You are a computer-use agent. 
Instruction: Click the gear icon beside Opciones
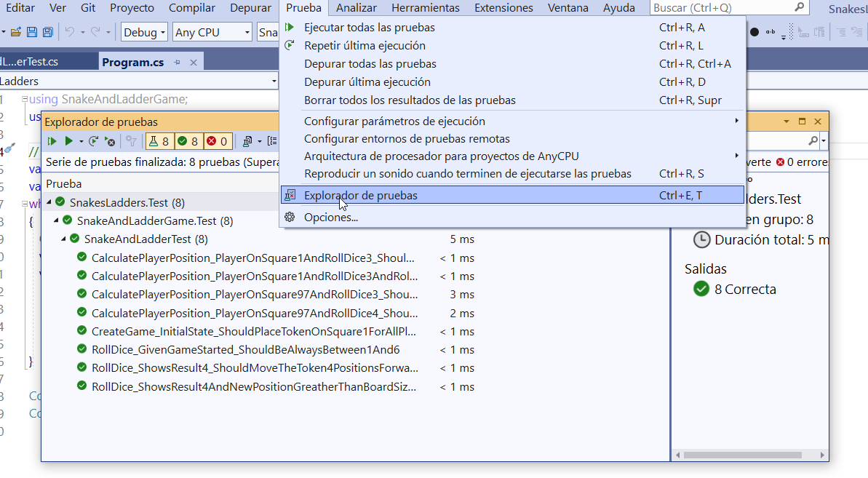click(x=290, y=217)
